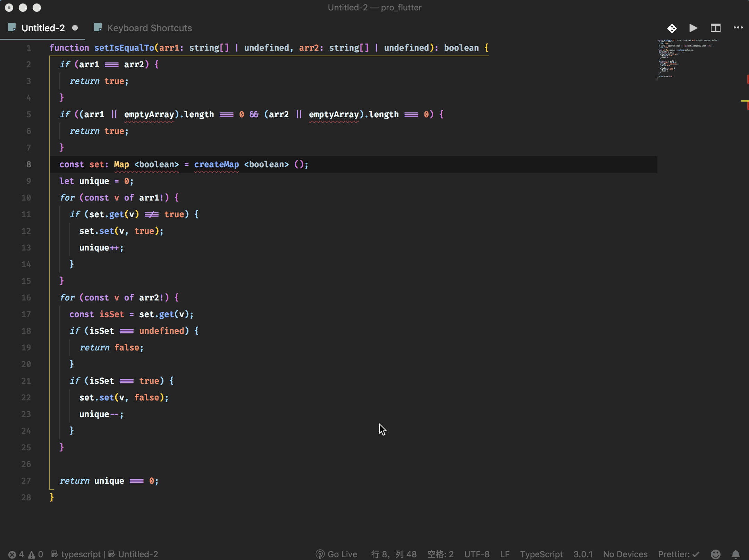Select the Untitled-2 editor tab
Screen dimensions: 749x560
point(43,28)
